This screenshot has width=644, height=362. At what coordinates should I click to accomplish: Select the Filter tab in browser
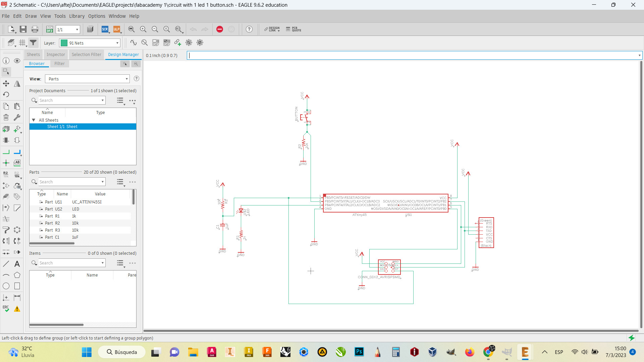(x=59, y=63)
